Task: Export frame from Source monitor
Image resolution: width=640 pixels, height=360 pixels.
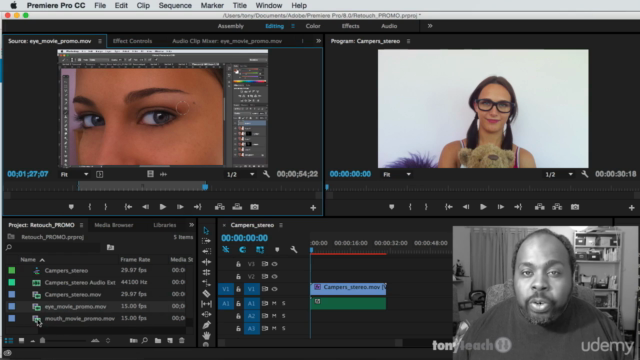Action: 254,207
